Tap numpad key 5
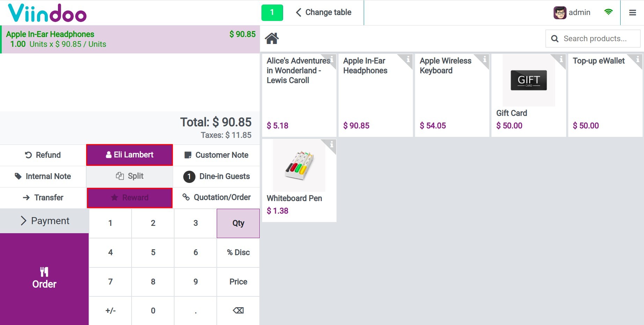This screenshot has height=325, width=644. pyautogui.click(x=153, y=253)
